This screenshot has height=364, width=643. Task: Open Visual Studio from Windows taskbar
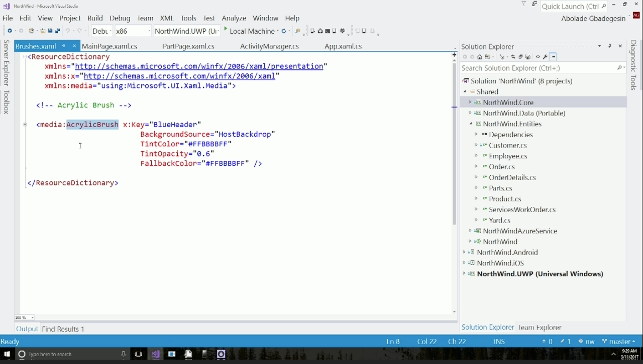pyautogui.click(x=155, y=354)
